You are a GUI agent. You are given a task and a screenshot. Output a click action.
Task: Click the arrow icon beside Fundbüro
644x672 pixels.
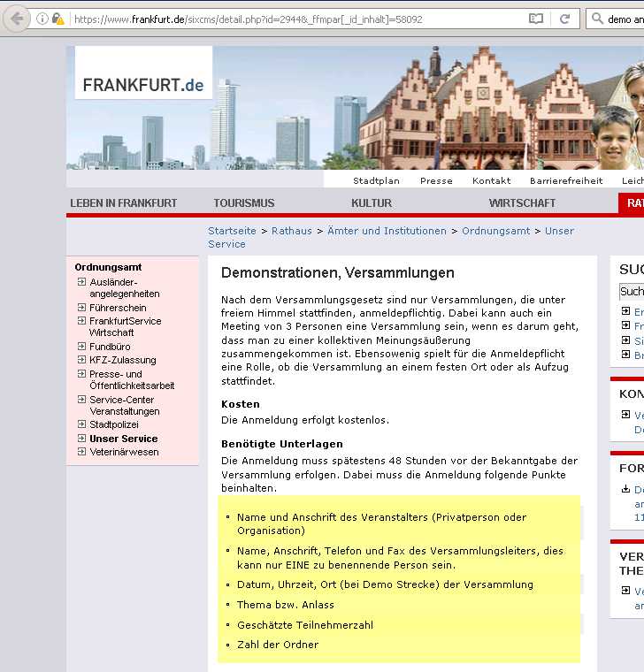81,347
